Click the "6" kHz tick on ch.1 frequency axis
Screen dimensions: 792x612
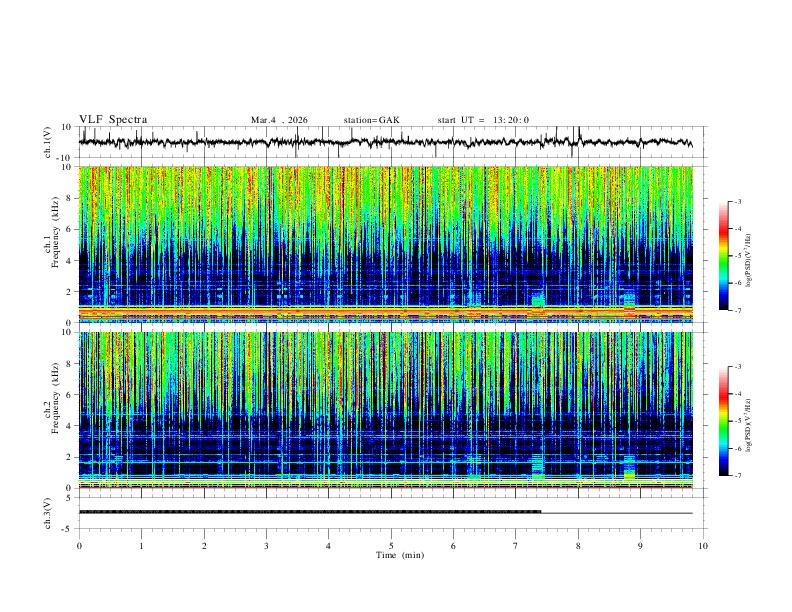click(69, 229)
